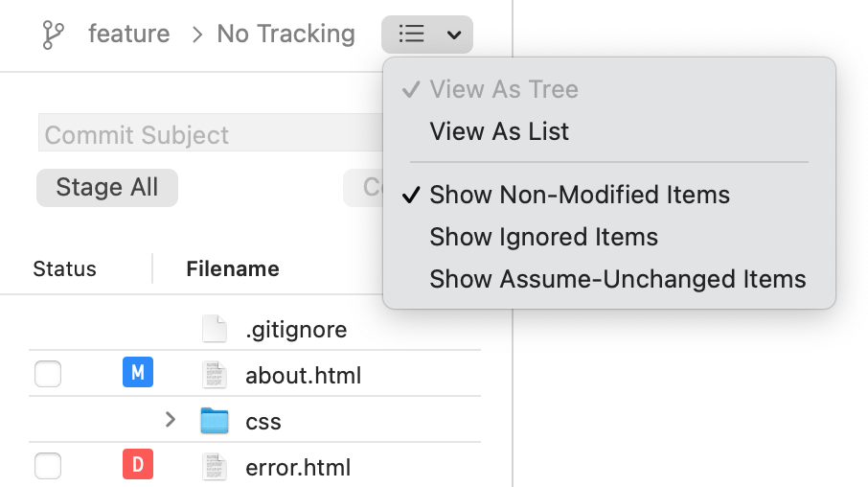The image size is (868, 487).
Task: Click the error.html file icon
Action: (215, 467)
